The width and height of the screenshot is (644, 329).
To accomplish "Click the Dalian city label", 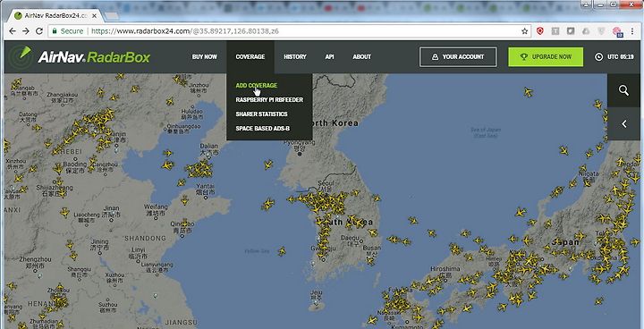I will click(x=208, y=148).
